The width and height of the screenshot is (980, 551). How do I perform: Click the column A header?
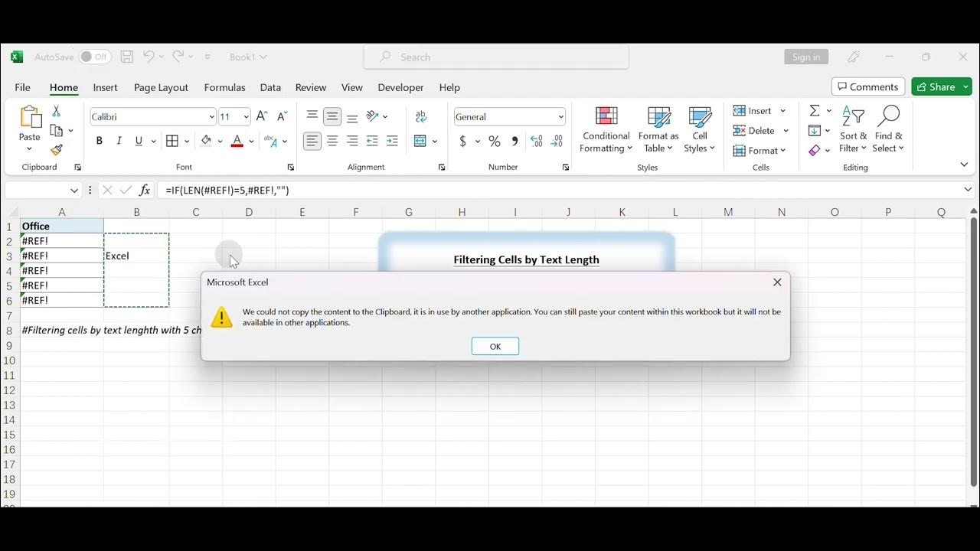pos(62,212)
